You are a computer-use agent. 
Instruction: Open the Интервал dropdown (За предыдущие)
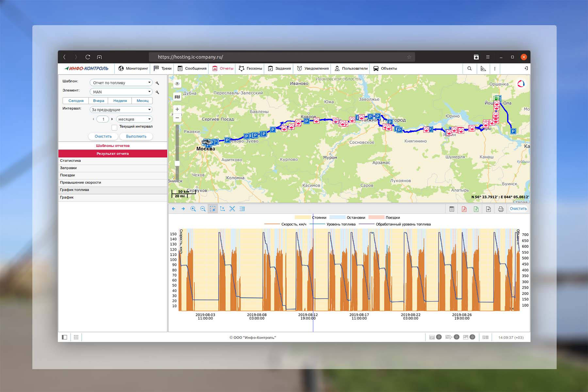tap(121, 110)
